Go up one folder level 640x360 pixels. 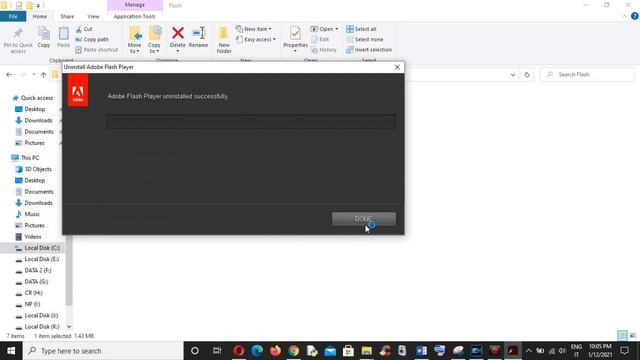pyautogui.click(x=43, y=75)
